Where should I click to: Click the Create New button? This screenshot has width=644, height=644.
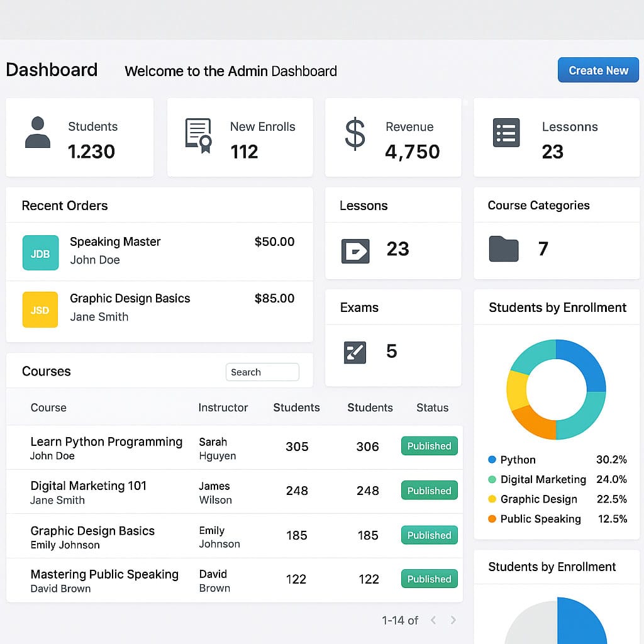598,70
